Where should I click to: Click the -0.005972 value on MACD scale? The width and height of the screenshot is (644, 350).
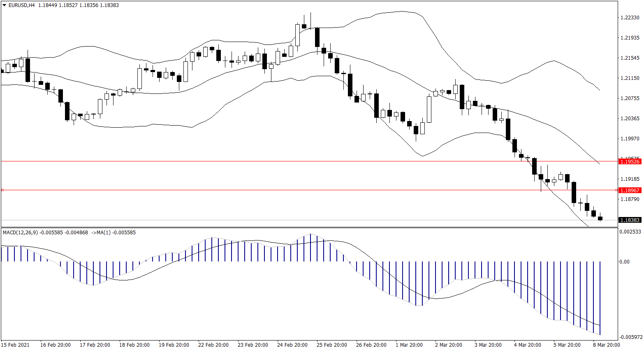point(630,337)
